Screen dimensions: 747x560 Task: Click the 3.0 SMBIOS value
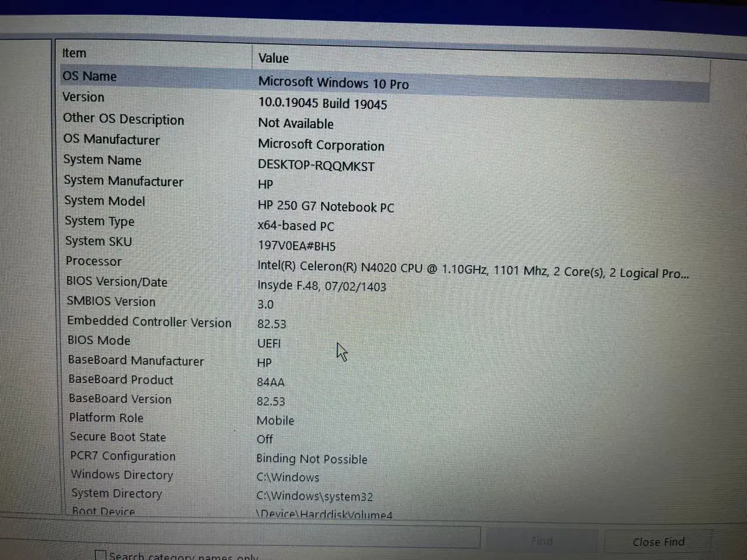pyautogui.click(x=266, y=304)
